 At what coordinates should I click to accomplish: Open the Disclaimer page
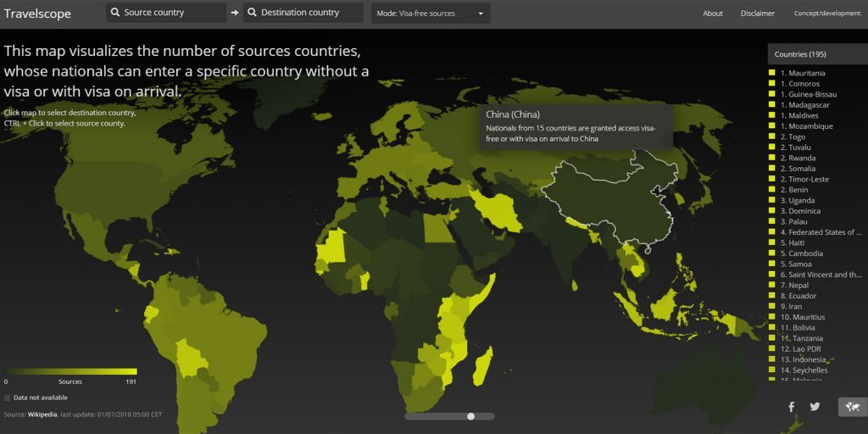coord(757,14)
